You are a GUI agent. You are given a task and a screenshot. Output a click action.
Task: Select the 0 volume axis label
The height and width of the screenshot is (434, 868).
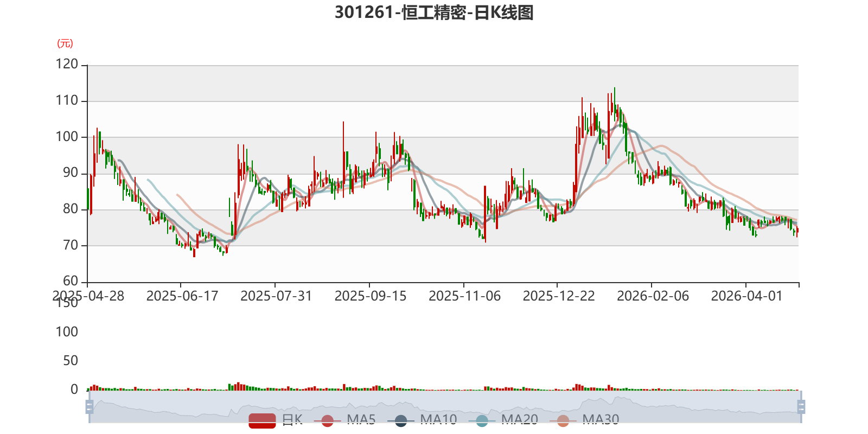74,390
